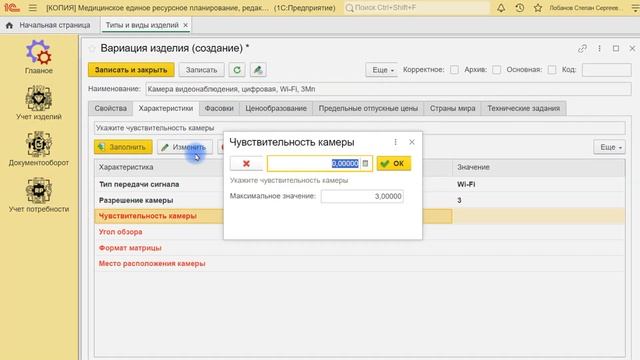Click the green refresh icon button
The image size is (640, 360).
point(237,70)
